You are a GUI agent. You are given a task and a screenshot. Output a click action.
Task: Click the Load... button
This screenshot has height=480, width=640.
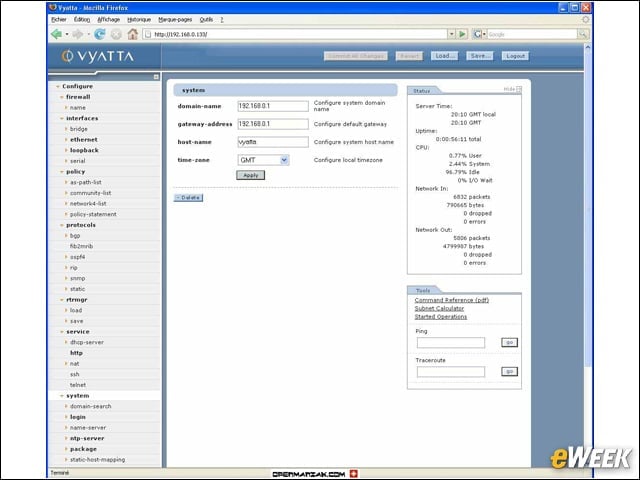pos(444,56)
